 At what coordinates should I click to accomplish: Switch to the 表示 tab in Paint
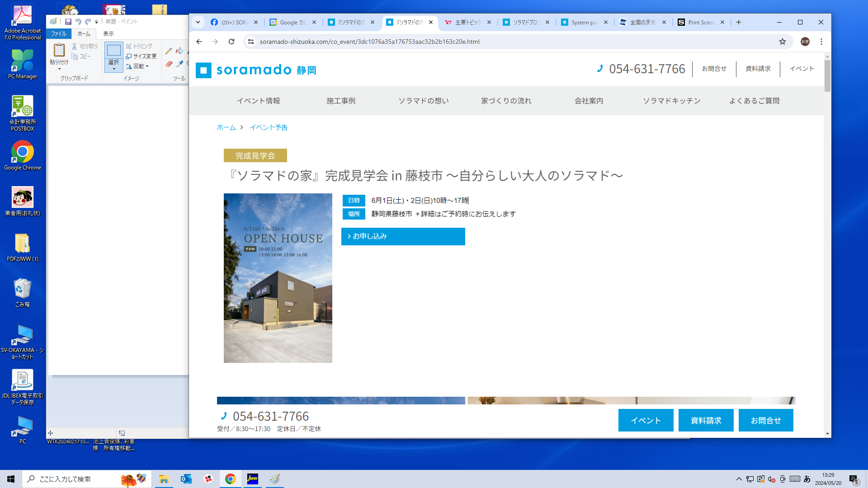[x=108, y=34]
